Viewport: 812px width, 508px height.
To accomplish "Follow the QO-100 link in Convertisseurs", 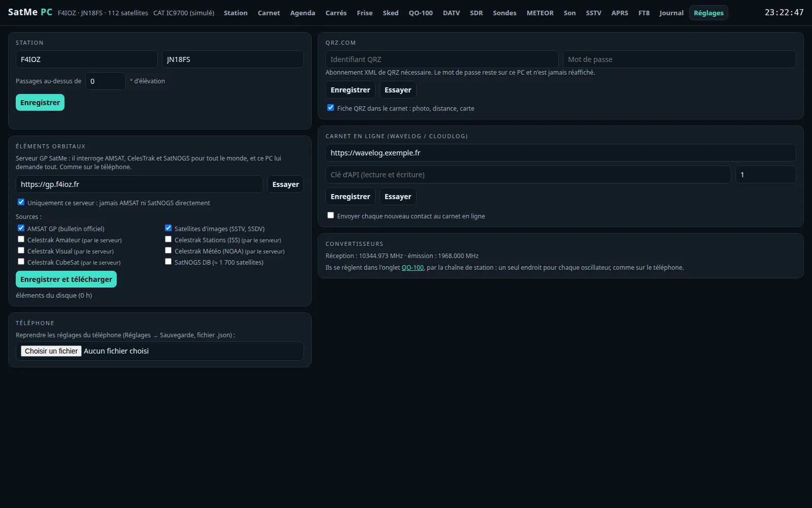I will coord(413,268).
